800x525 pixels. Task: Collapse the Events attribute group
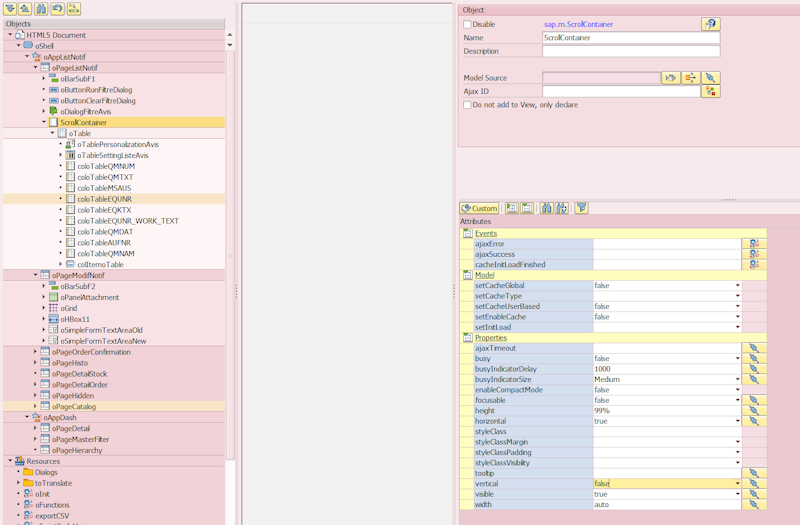467,233
